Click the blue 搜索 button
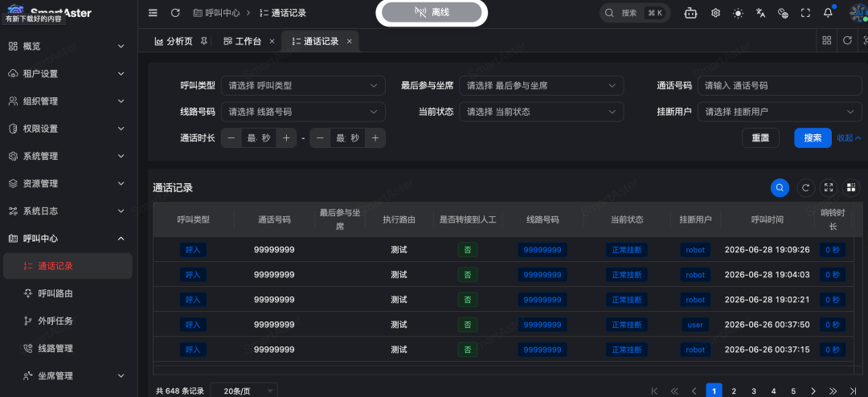Screen dimensions: 868x397 813,138
